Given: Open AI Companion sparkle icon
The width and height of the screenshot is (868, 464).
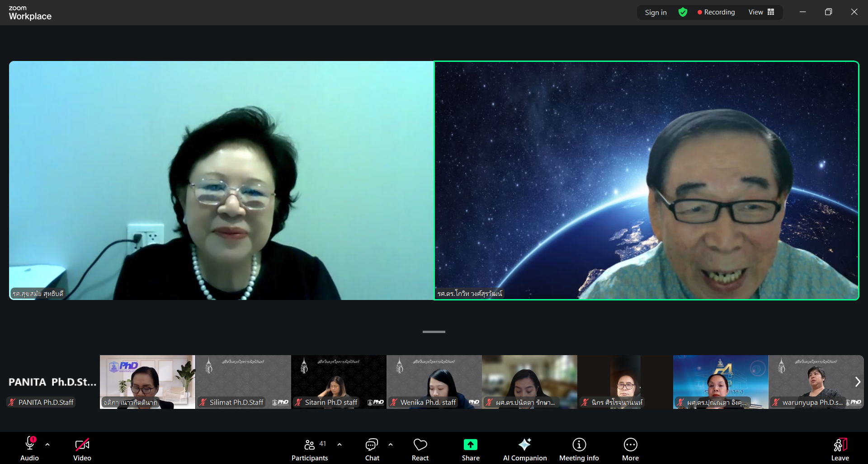Looking at the screenshot, I should (524, 445).
